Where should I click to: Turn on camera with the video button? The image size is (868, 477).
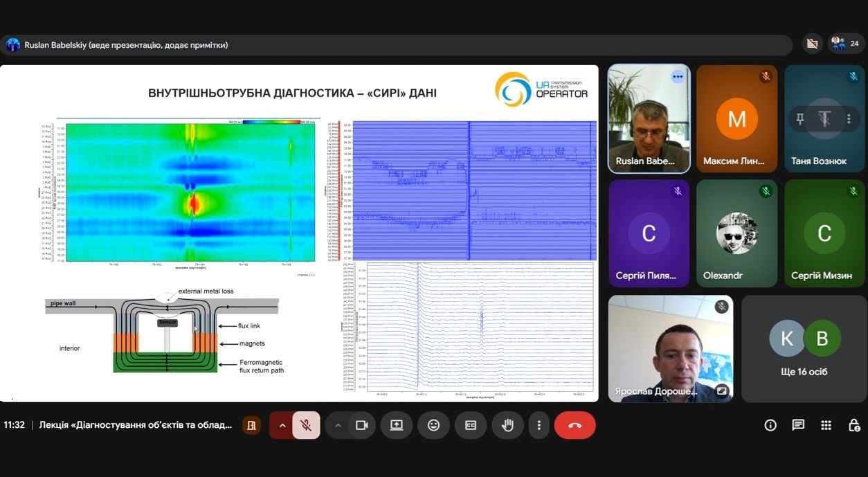(x=361, y=425)
